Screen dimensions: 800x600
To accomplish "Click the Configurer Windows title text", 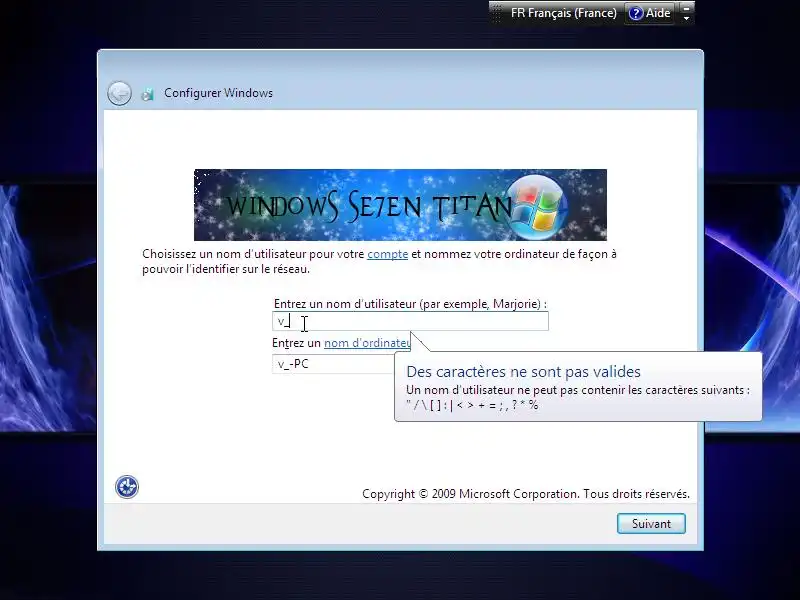I will pos(218,93).
